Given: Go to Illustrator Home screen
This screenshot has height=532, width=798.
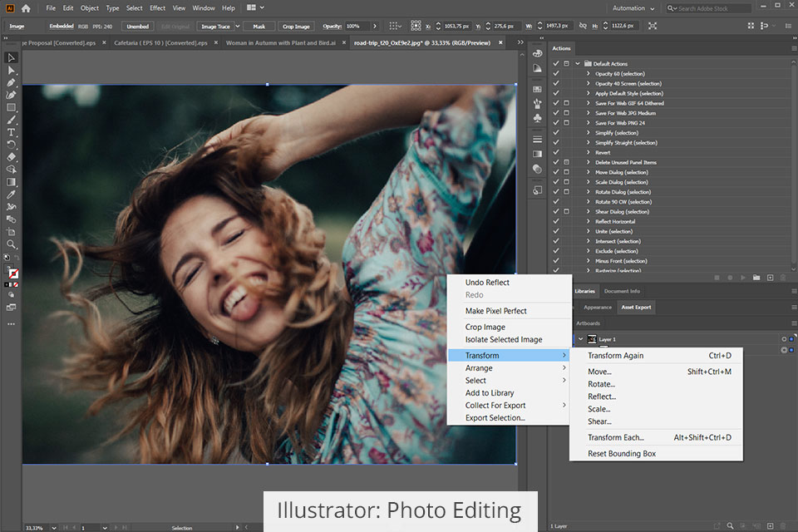Looking at the screenshot, I should (26, 8).
